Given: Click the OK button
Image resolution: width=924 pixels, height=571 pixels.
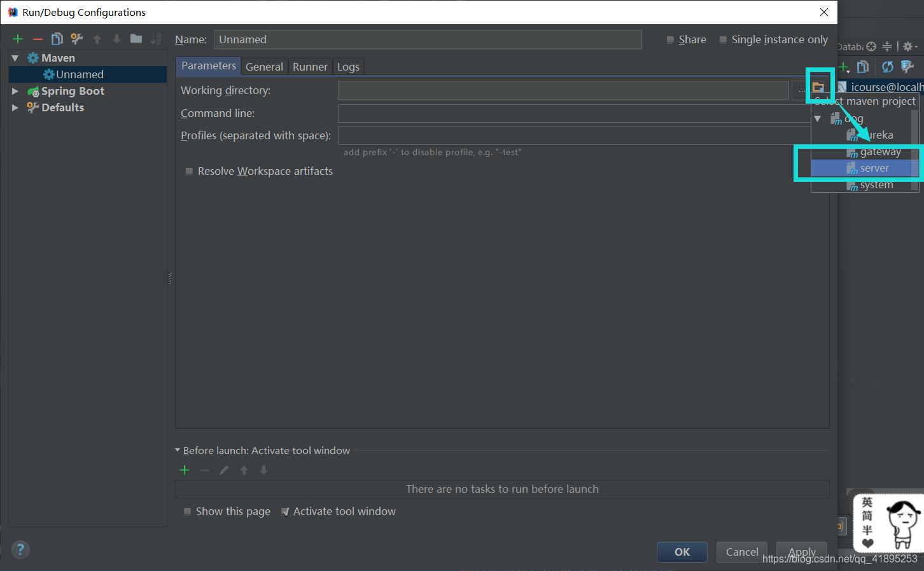Looking at the screenshot, I should tap(682, 552).
